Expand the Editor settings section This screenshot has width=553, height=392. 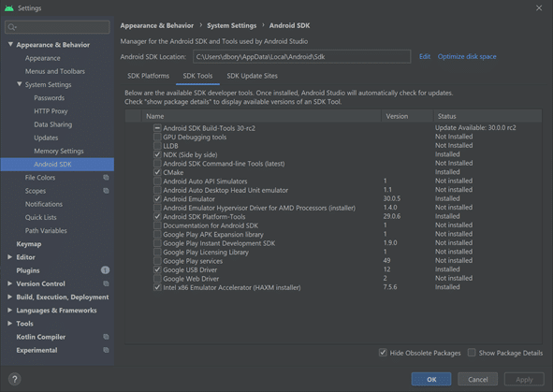coord(10,257)
